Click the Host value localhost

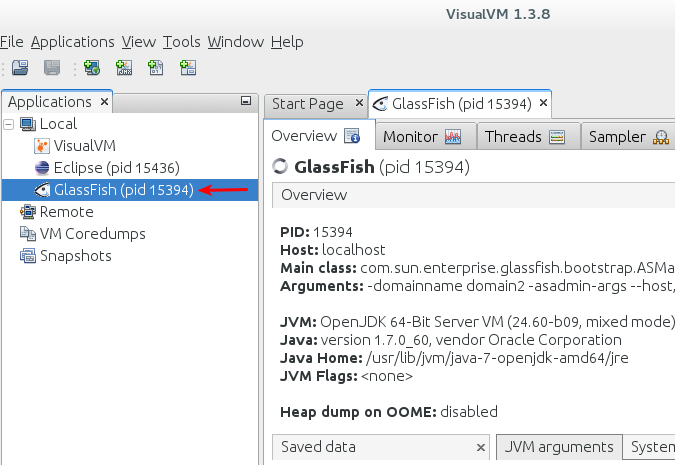353,250
